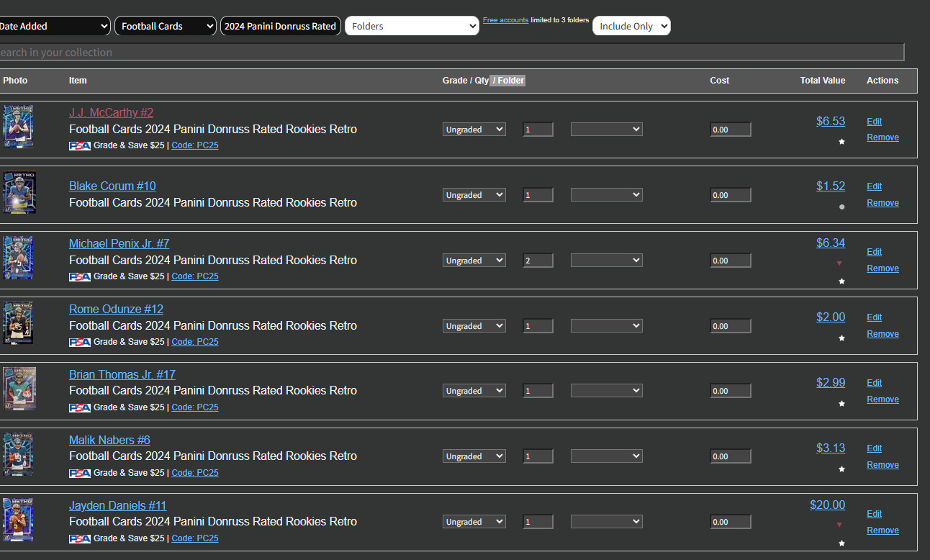Viewport: 930px width, 560px height.
Task: Click cost field for J.J. McCarthy
Action: point(731,130)
